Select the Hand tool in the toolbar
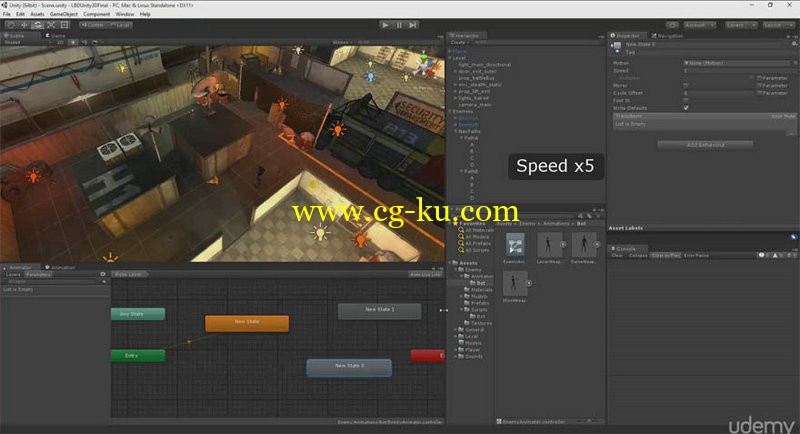Screen dimensions: 800x434 pyautogui.click(x=11, y=24)
